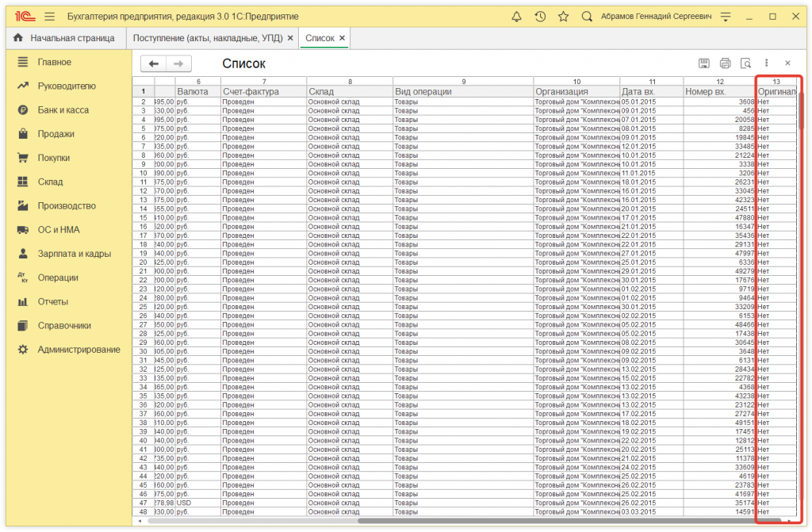Open the Банк и касса section
The width and height of the screenshot is (812, 532).
[63, 110]
